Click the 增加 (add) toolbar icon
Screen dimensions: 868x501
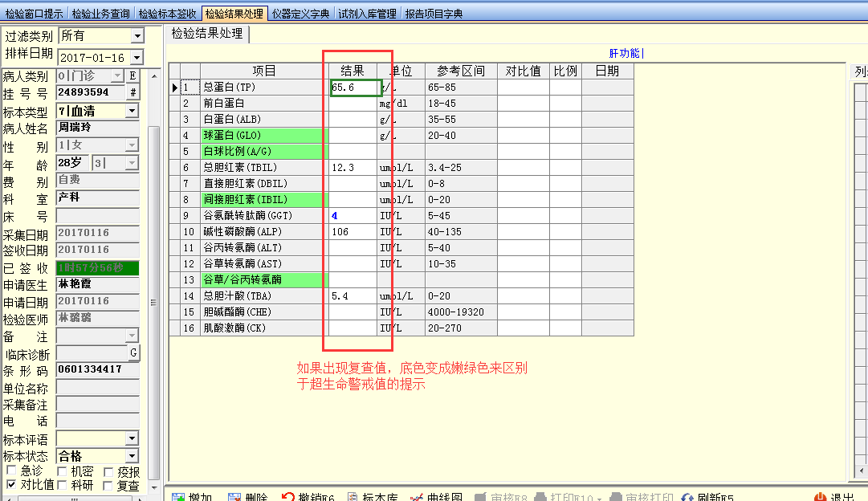(178, 497)
